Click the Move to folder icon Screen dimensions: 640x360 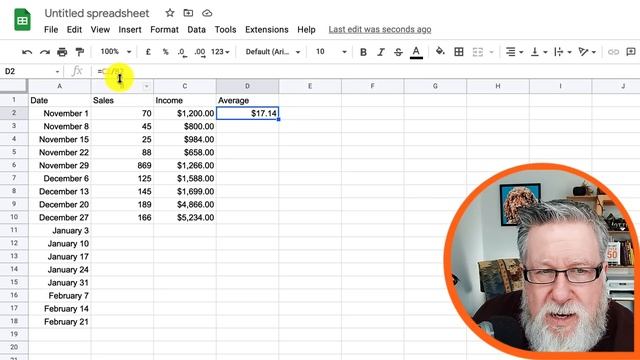tap(188, 13)
